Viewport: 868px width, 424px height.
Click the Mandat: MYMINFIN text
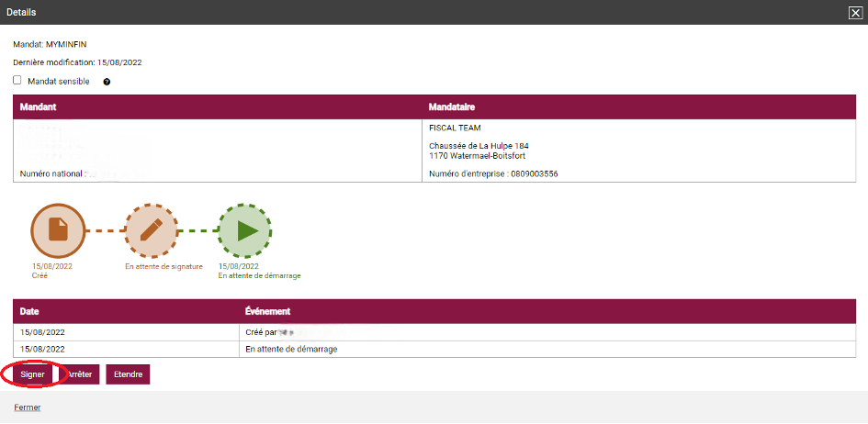[50, 44]
